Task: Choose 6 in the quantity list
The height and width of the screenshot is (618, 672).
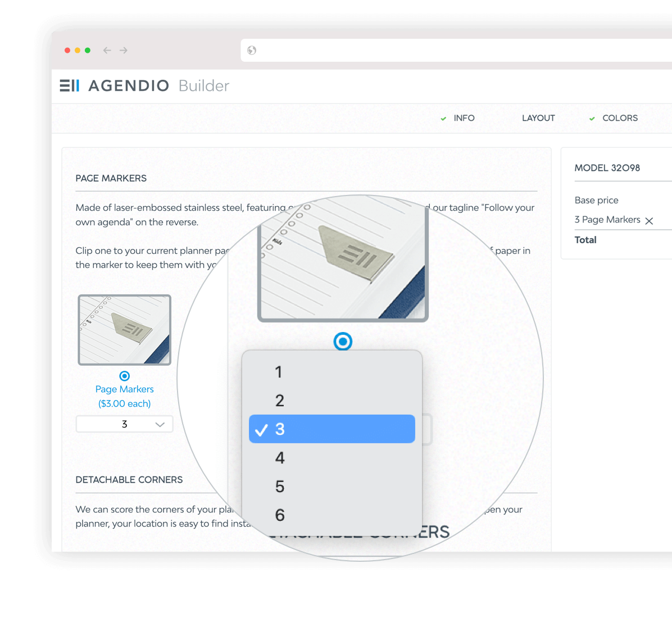Action: pos(332,515)
